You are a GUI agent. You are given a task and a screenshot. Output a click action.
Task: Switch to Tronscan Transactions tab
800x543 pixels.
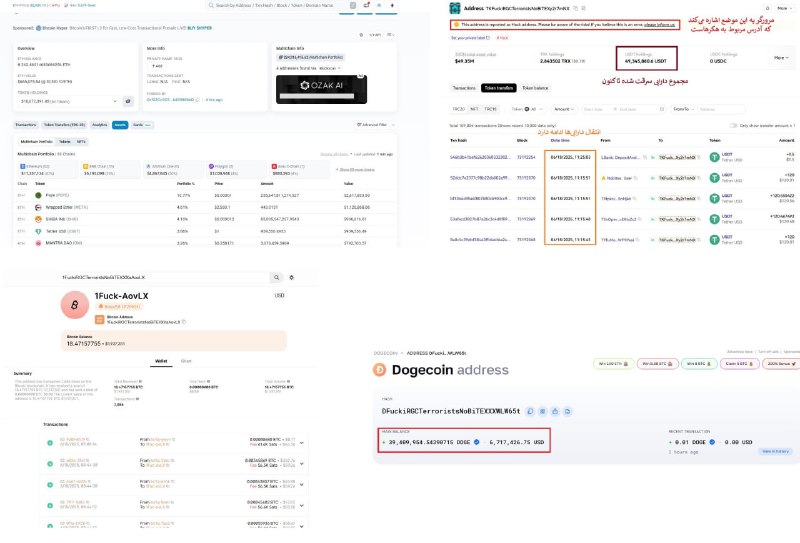(464, 88)
